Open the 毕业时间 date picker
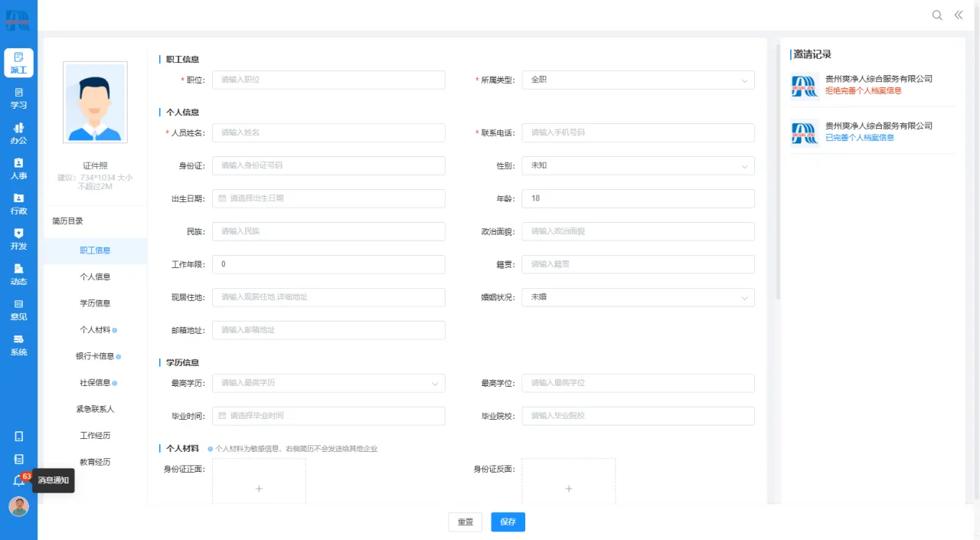Viewport: 980px width, 540px height. 328,416
